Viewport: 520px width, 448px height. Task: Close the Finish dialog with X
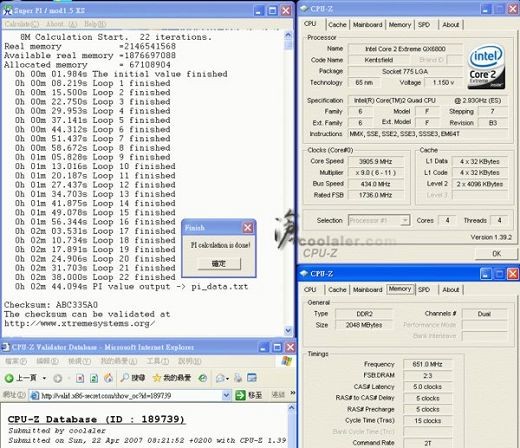pos(247,228)
